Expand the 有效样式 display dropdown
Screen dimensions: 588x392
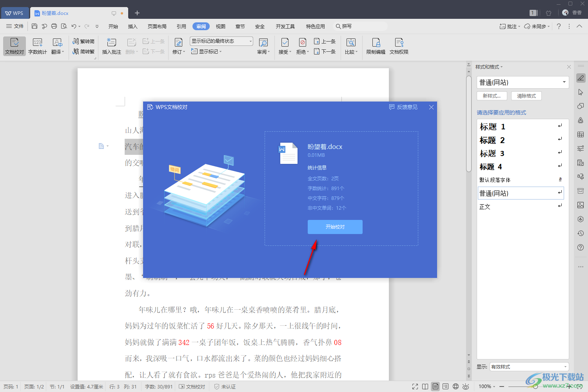click(x=565, y=367)
